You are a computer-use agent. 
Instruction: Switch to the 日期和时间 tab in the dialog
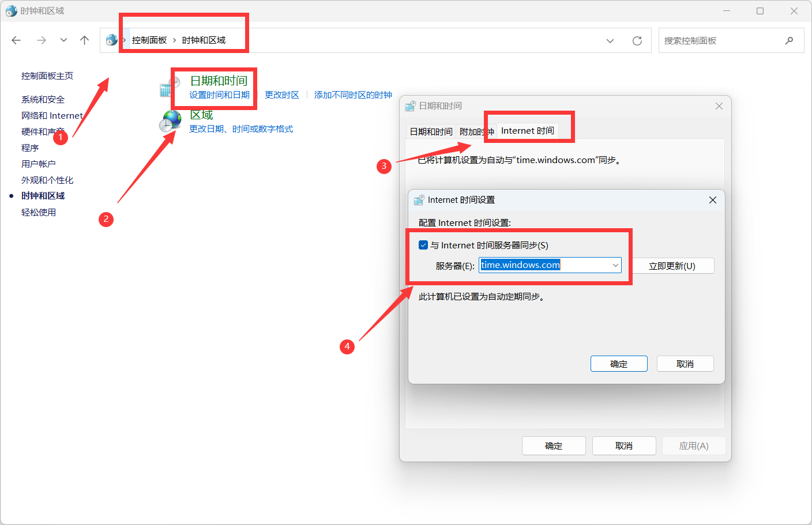431,132
